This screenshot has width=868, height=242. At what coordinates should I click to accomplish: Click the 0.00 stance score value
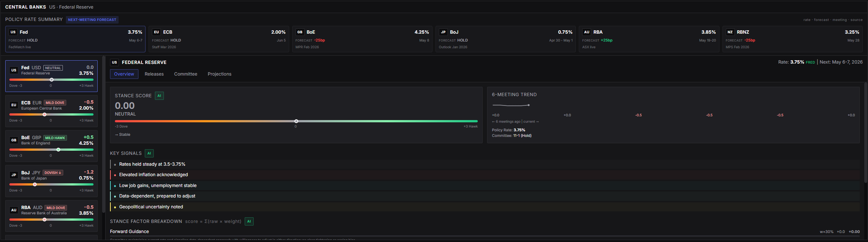click(125, 106)
